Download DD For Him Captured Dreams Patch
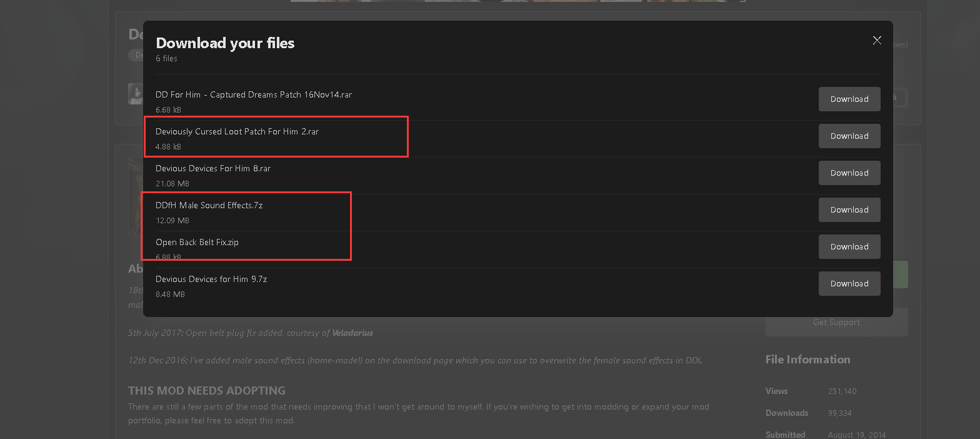The height and width of the screenshot is (439, 980). coord(849,99)
